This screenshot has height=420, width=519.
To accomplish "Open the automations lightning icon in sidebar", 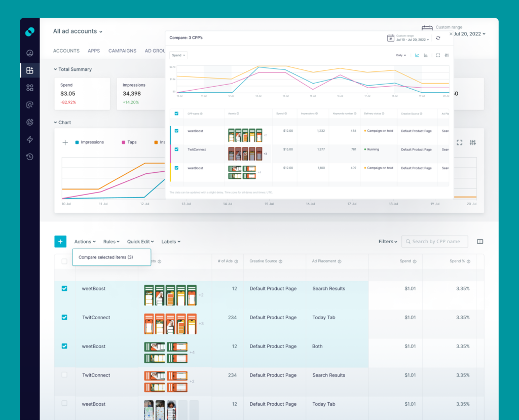I will point(30,139).
